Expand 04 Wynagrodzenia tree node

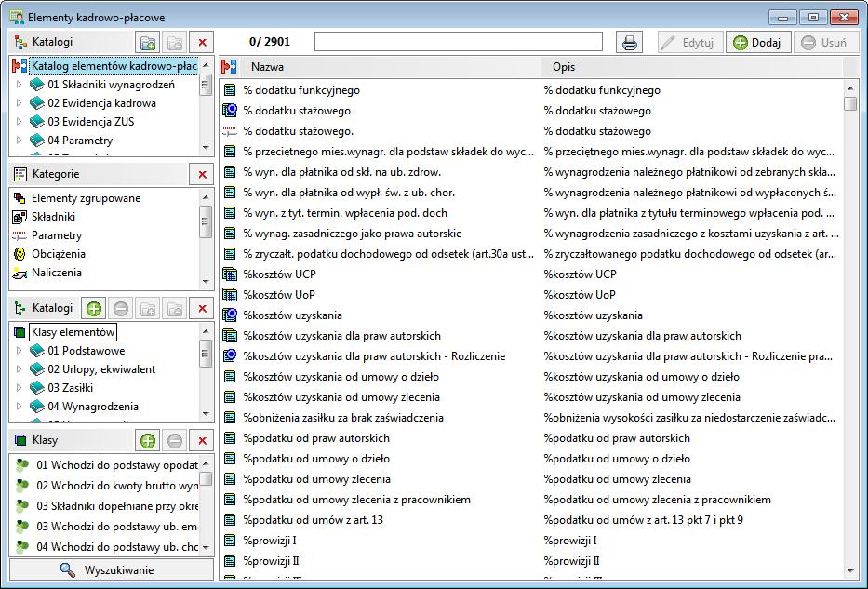click(x=19, y=407)
